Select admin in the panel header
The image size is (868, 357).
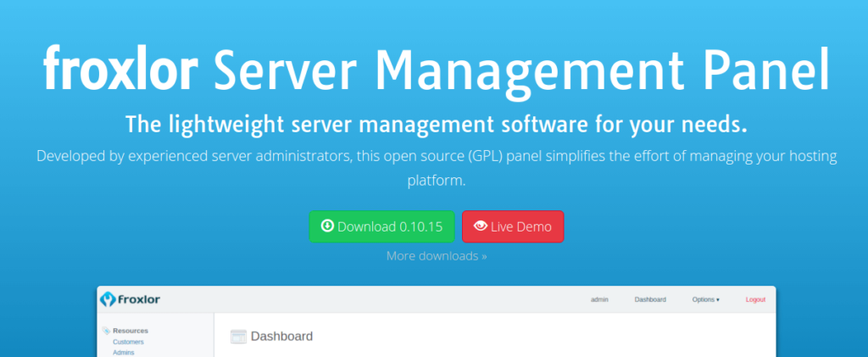pos(599,299)
